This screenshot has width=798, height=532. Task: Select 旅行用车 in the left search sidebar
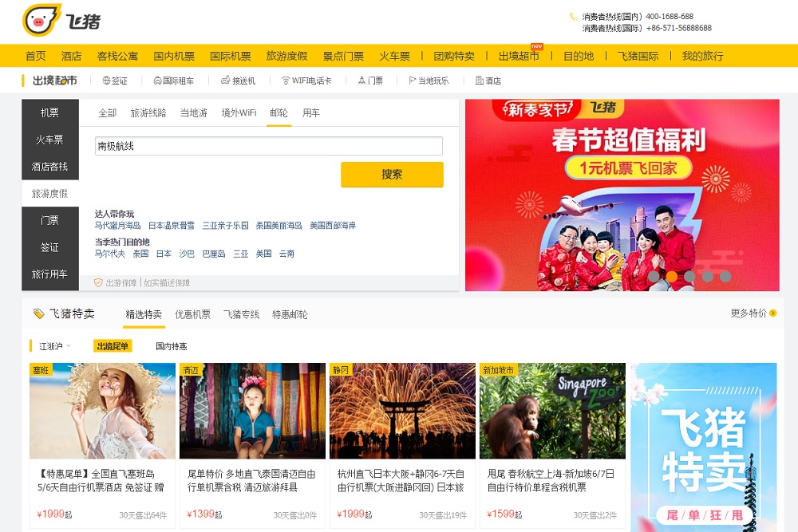coord(49,274)
